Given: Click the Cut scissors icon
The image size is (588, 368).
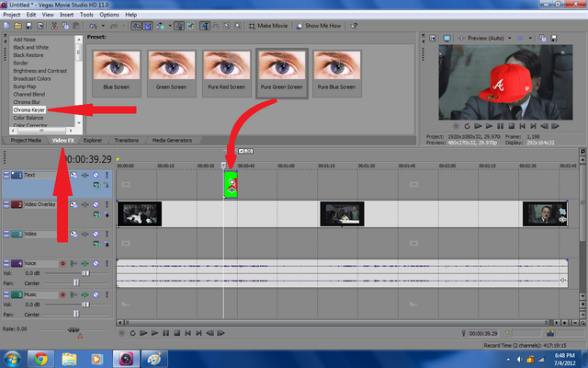Looking at the screenshot, I should click(x=54, y=26).
